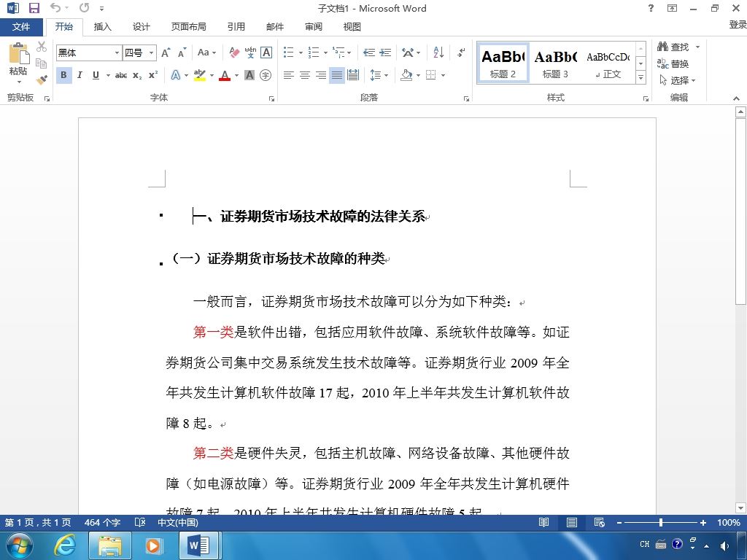Switch to the 审阅 tab

314,27
